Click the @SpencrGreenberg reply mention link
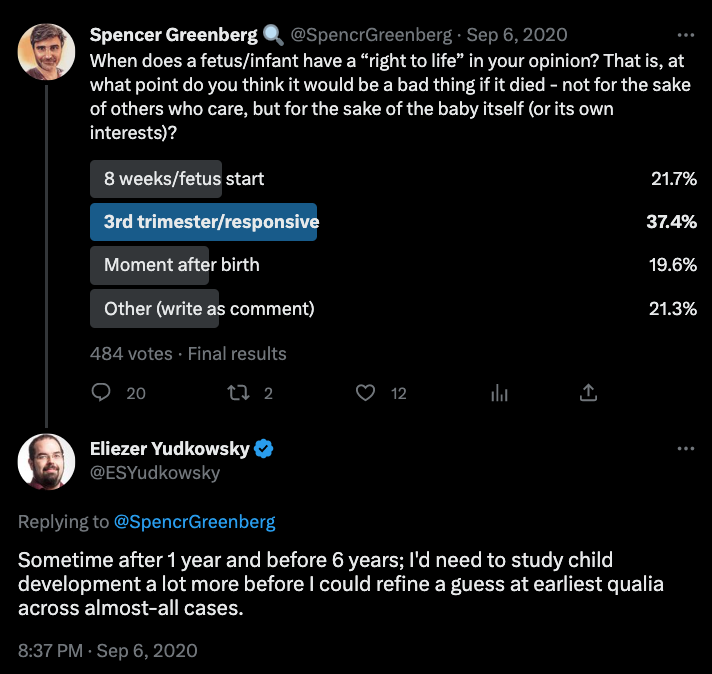 coord(194,521)
